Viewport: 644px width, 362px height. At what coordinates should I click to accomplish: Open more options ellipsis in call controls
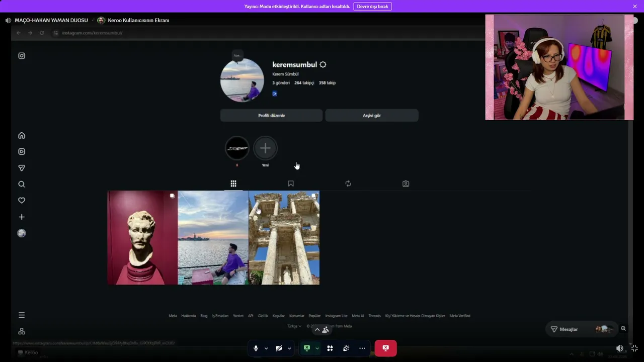coord(362,348)
